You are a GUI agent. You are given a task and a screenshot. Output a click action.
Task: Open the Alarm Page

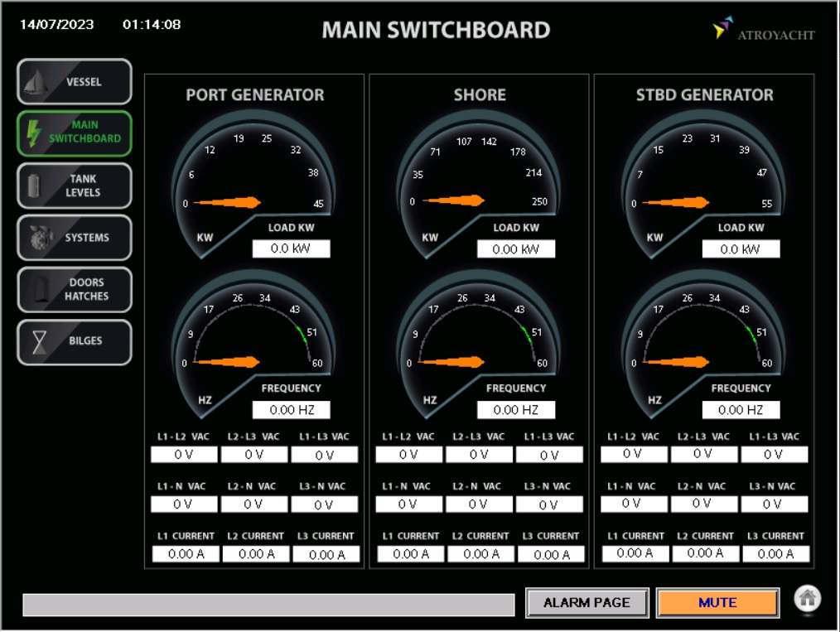click(587, 603)
